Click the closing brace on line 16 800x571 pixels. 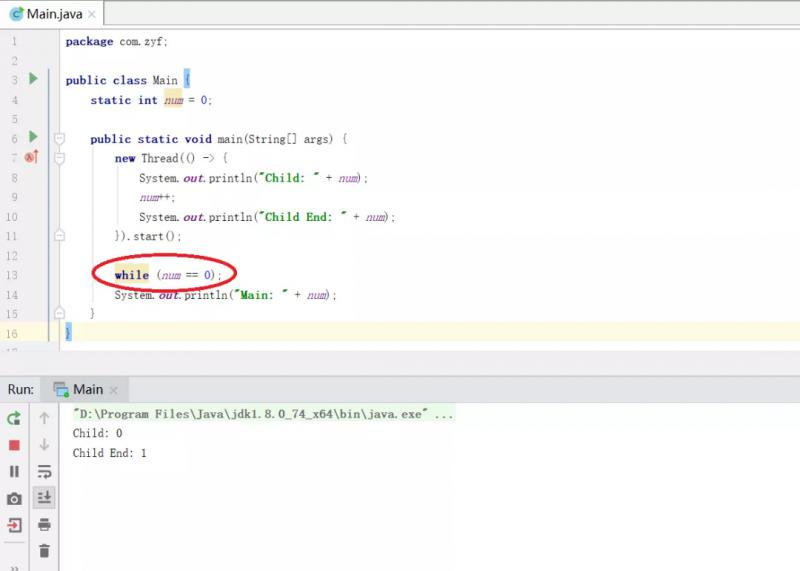[x=68, y=333]
